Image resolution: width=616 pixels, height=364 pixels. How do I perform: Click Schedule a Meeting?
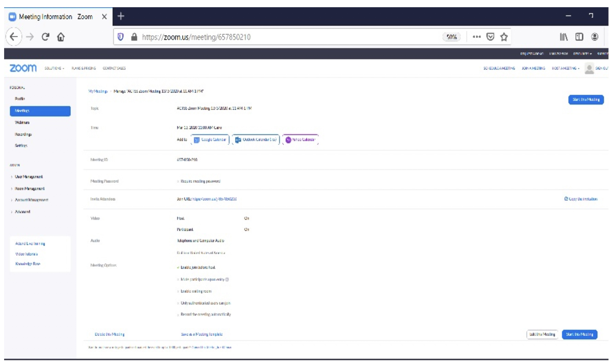point(499,68)
